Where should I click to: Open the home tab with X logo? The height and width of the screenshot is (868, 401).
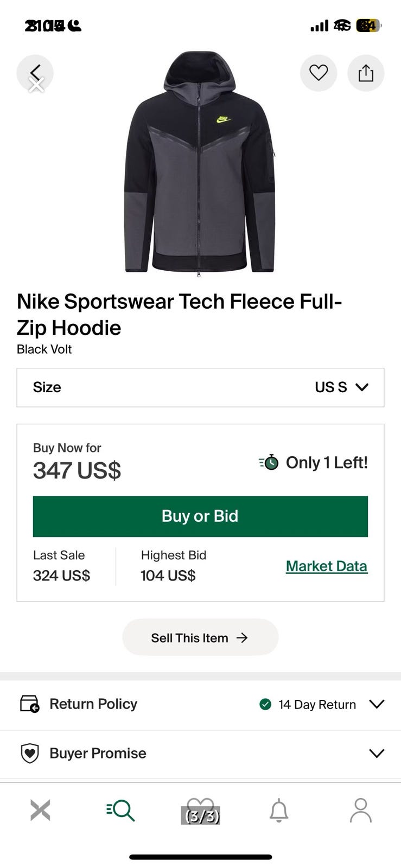(x=40, y=810)
